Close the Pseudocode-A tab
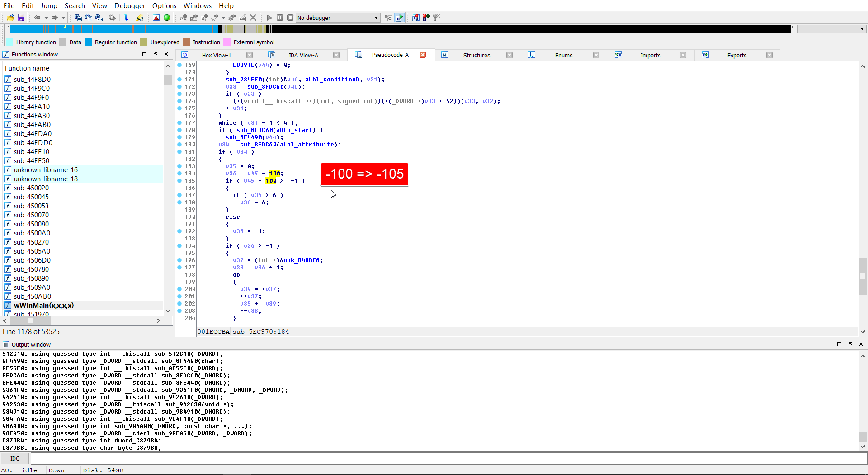The width and height of the screenshot is (868, 475). click(423, 55)
